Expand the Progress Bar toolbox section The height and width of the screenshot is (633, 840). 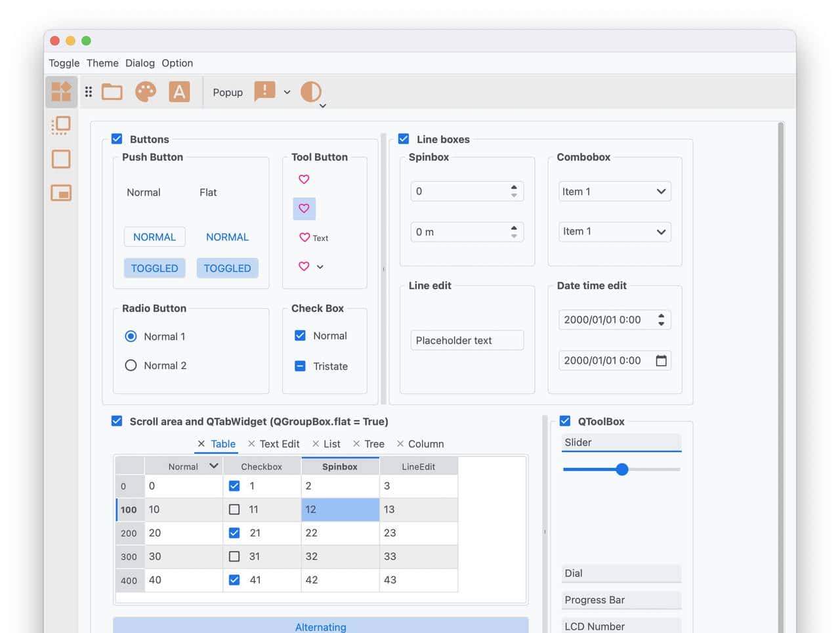pos(621,600)
